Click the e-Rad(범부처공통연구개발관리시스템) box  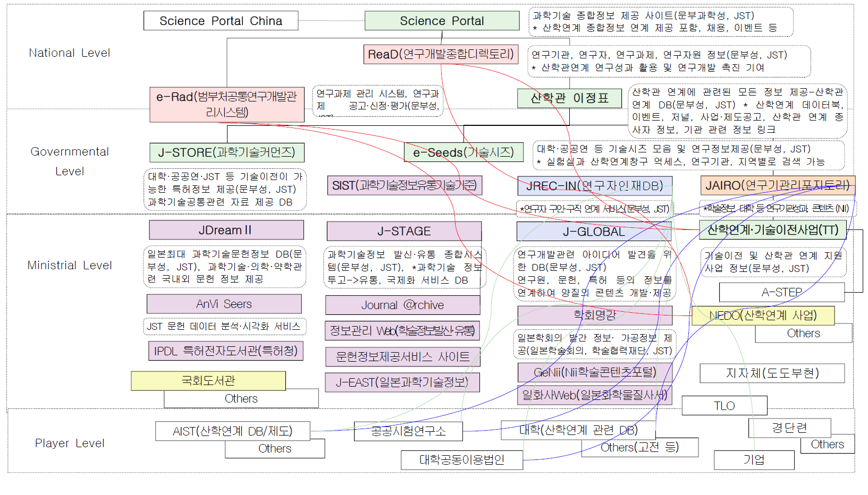(x=227, y=105)
